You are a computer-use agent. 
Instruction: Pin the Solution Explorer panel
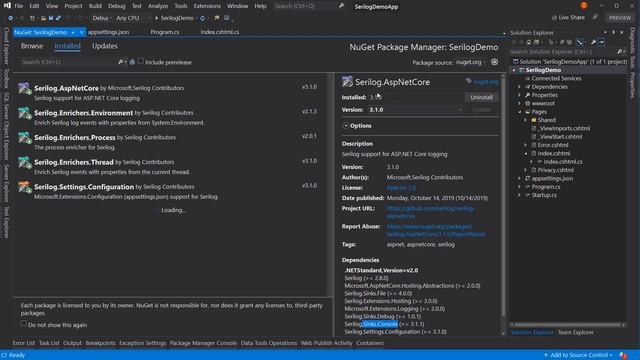click(x=613, y=32)
